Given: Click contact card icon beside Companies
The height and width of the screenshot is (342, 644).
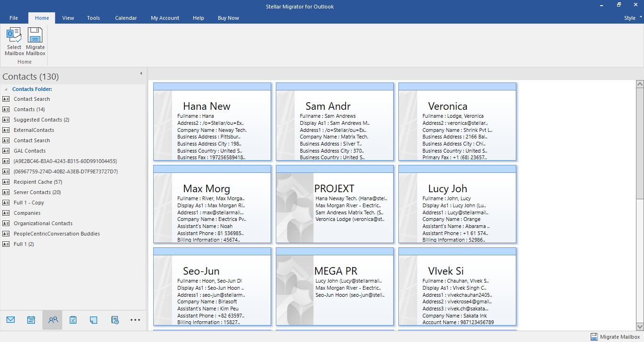Looking at the screenshot, I should [x=6, y=213].
